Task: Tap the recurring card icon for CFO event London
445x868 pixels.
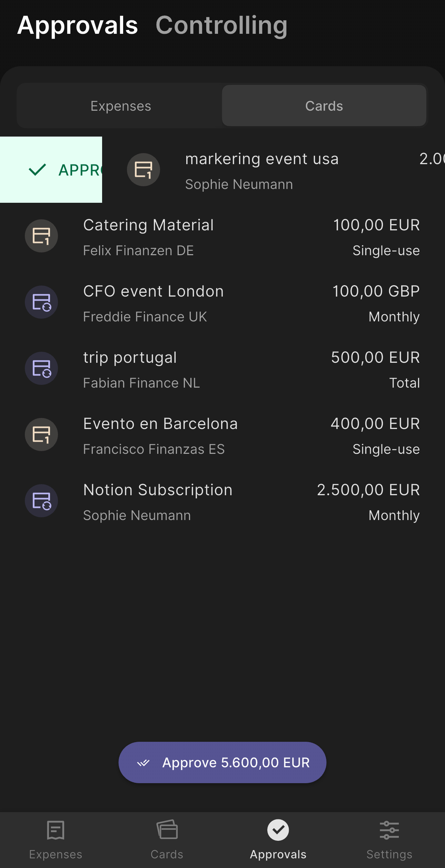Action: pos(41,302)
